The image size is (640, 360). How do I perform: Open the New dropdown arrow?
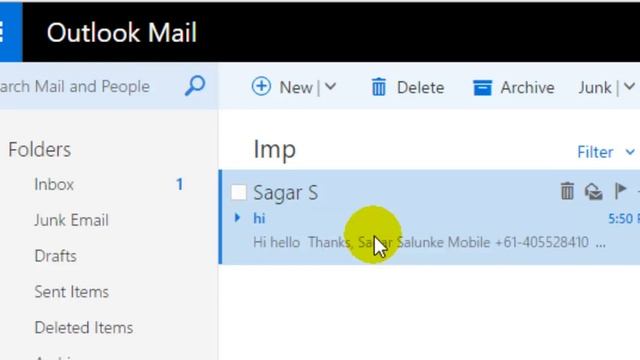point(331,87)
